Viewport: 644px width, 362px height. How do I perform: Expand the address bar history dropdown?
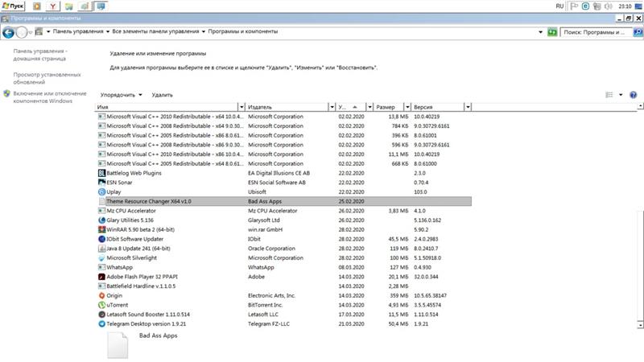(x=540, y=32)
